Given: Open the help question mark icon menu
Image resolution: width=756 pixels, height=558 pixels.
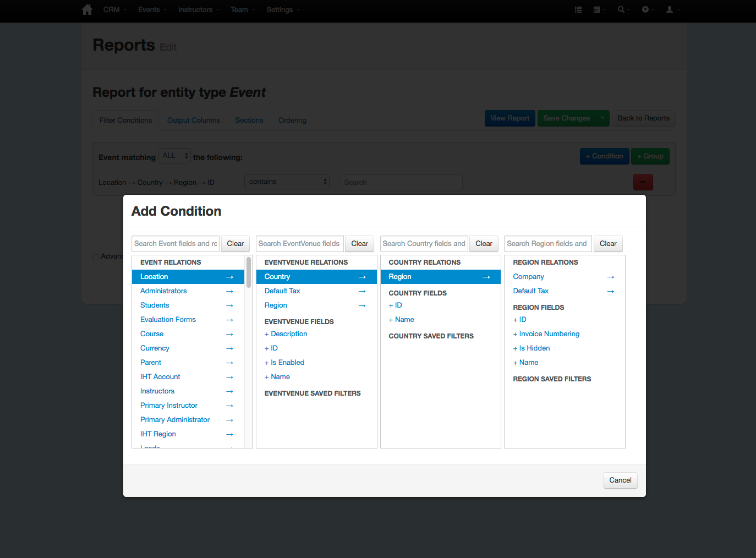Looking at the screenshot, I should coord(648,10).
